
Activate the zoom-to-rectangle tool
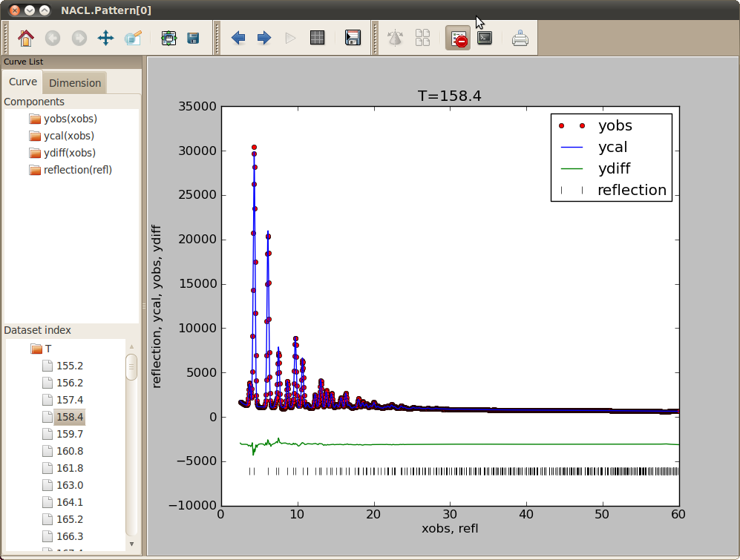[x=133, y=39]
